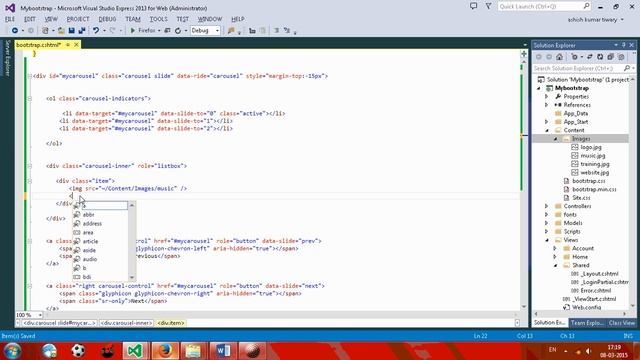This screenshot has height=360, width=640.
Task: Click the editor vertical scrollbar down arrow
Action: [x=524, y=307]
